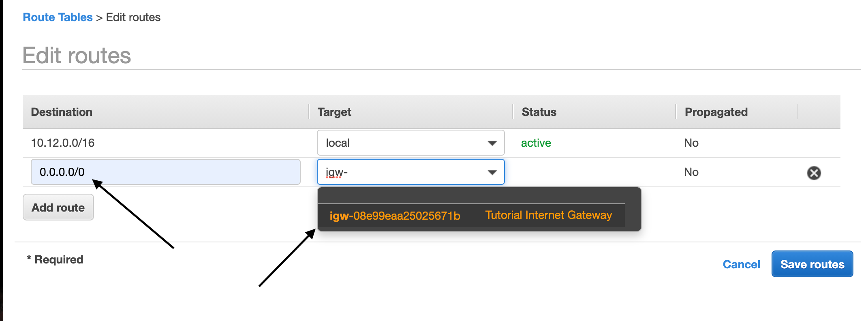Image resolution: width=868 pixels, height=321 pixels.
Task: Go back to Route Tables breadcrumb
Action: click(x=58, y=17)
